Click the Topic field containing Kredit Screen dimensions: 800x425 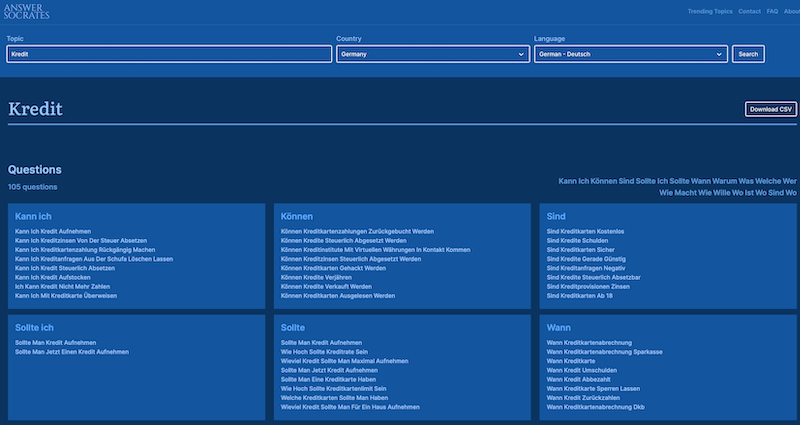tap(168, 54)
